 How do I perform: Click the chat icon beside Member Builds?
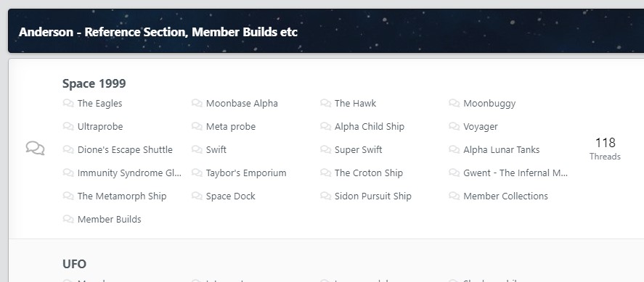(x=68, y=219)
